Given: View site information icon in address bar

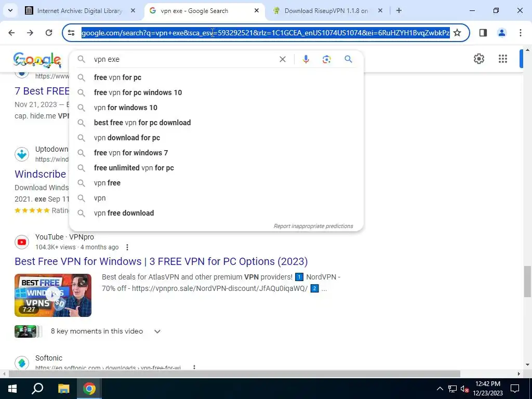Looking at the screenshot, I should pos(71,33).
